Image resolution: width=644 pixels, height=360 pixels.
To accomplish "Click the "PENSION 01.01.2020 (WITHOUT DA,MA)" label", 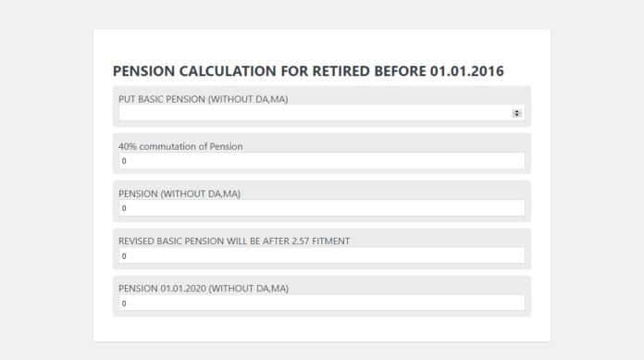I will (x=204, y=289).
